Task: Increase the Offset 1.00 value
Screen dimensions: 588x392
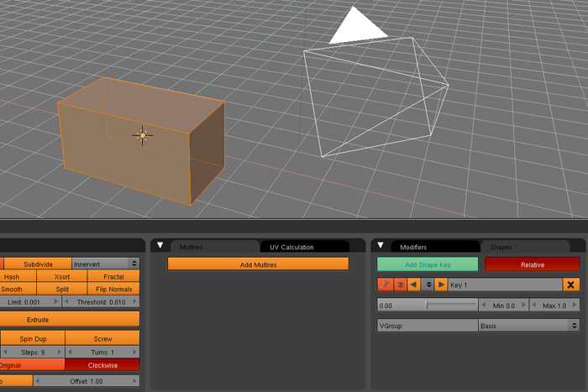Action: tap(134, 381)
